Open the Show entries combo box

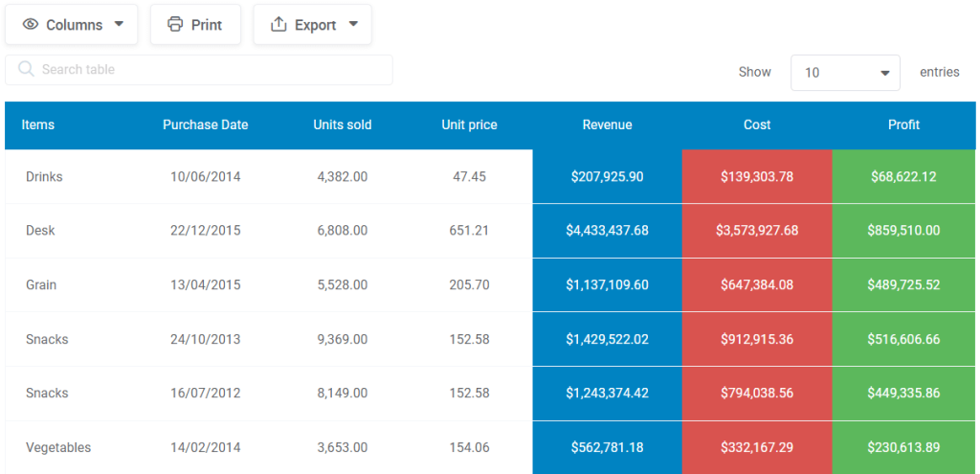click(845, 73)
